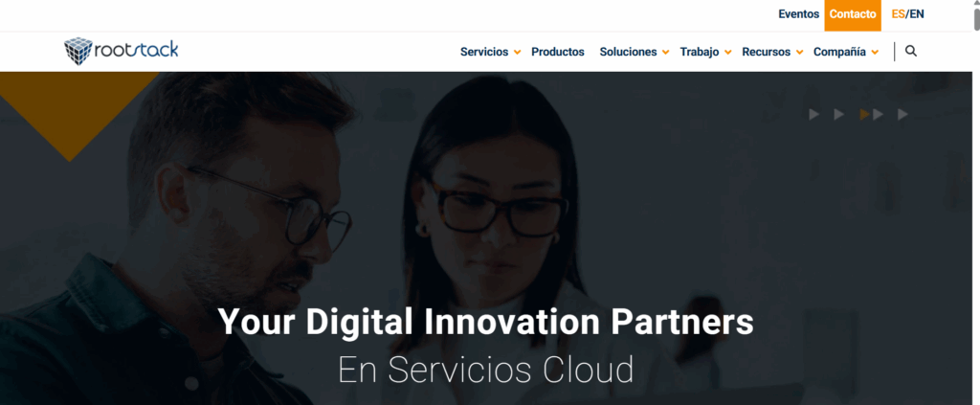The width and height of the screenshot is (980, 405).
Task: Click the orange Contacto button
Action: tap(853, 15)
